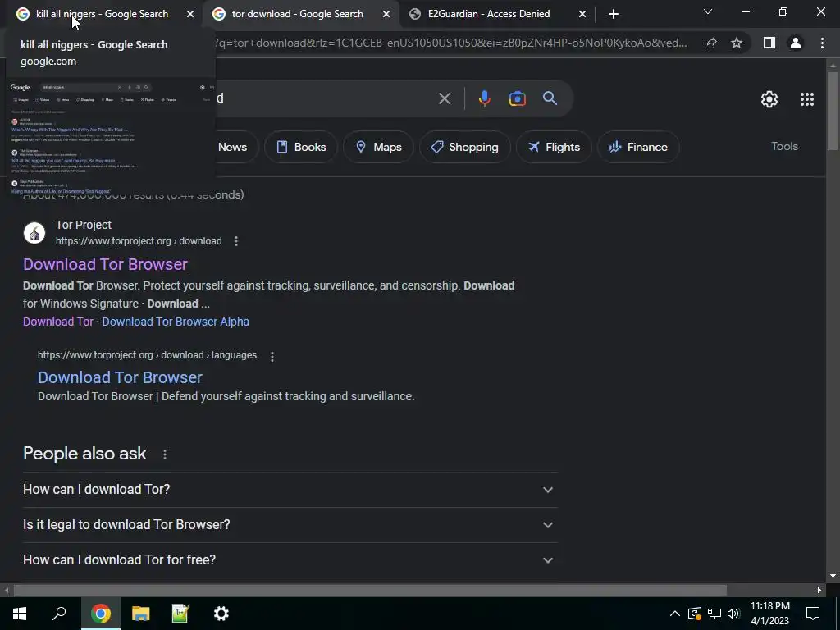This screenshot has width=840, height=630.
Task: Click the scroll down arrow on vertical scrollbar
Action: point(833,577)
